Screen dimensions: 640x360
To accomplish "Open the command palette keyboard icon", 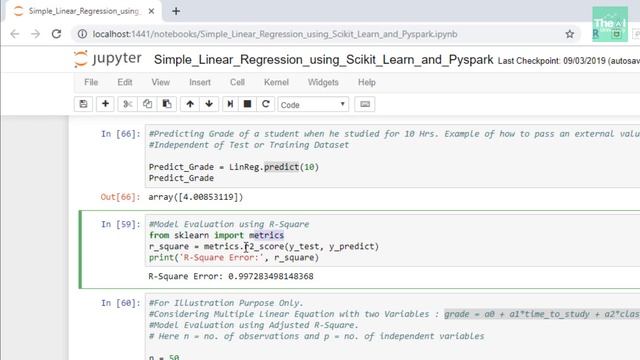I will coord(365,104).
